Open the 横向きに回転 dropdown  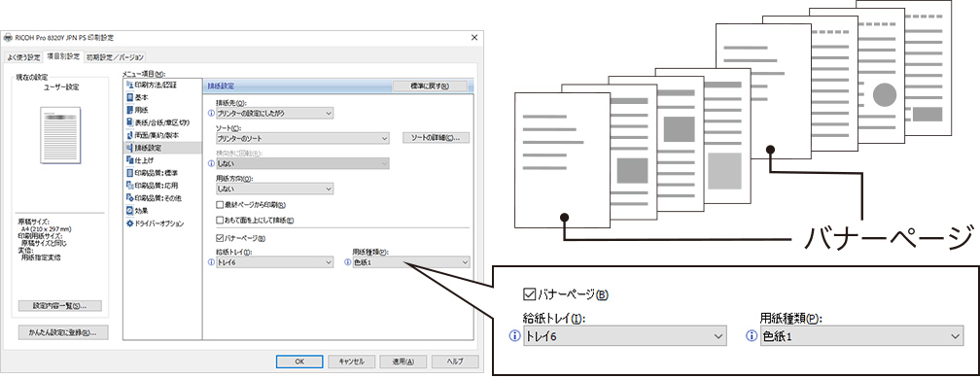click(303, 163)
